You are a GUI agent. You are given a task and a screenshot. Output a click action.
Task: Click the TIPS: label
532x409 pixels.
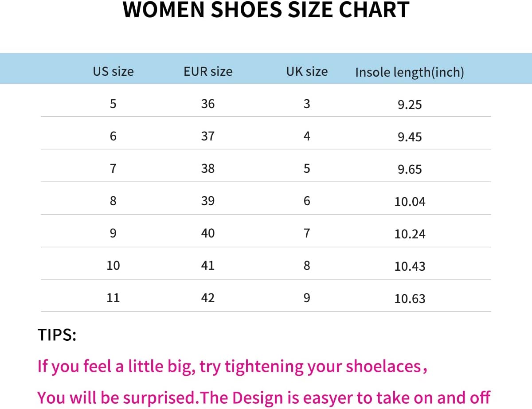point(57,335)
